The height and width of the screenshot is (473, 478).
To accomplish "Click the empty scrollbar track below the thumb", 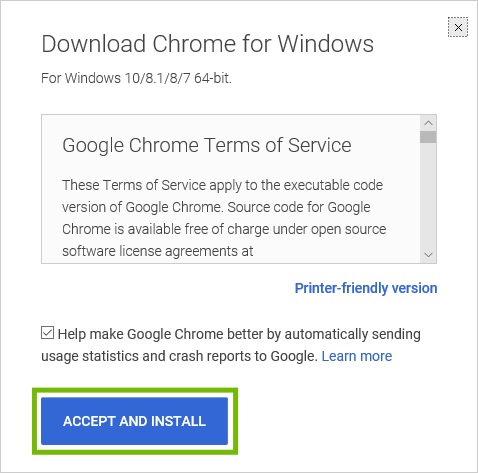I will pyautogui.click(x=428, y=195).
